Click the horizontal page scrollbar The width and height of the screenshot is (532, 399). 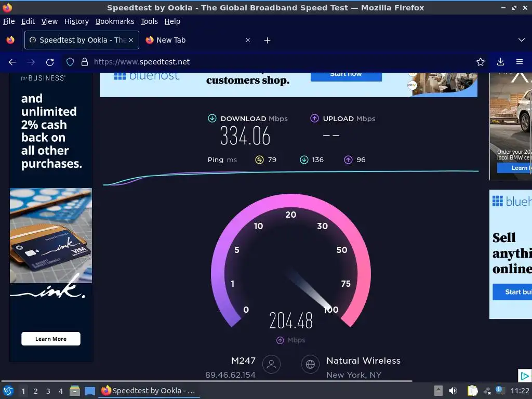point(207,381)
